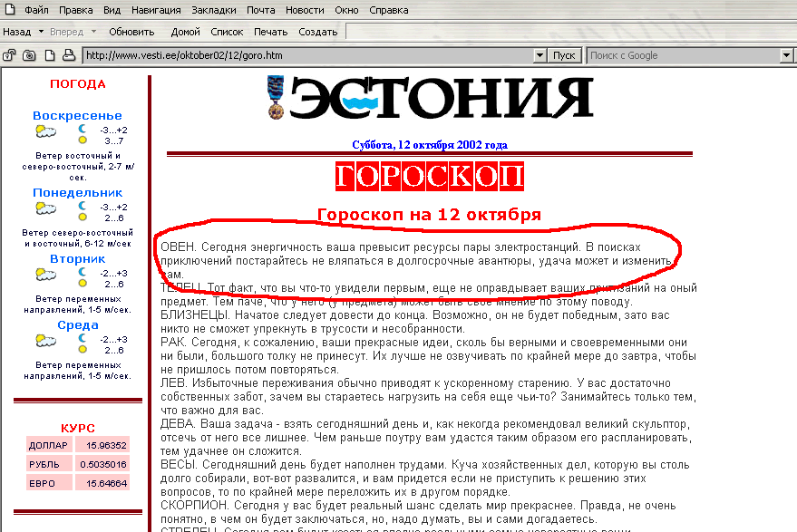The image size is (797, 532).
Task: Click the РУБЛЬ currency cell
Action: click(49, 464)
